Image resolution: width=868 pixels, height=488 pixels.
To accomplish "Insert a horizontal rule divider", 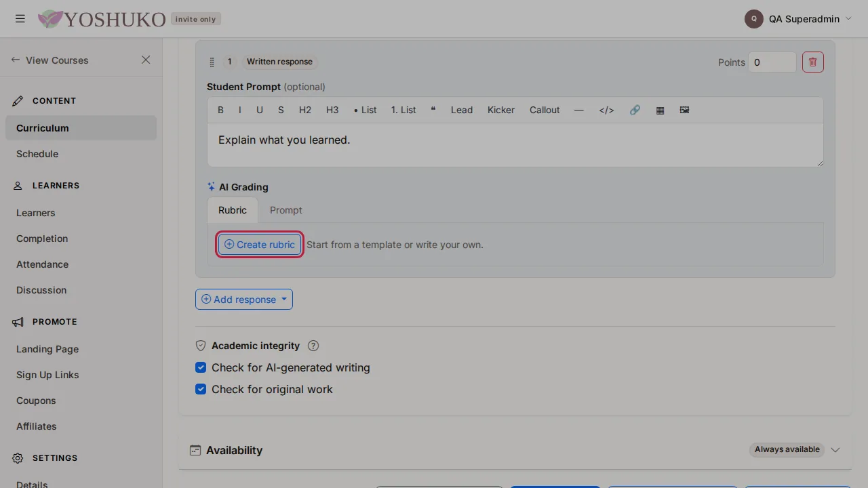I will 578,110.
